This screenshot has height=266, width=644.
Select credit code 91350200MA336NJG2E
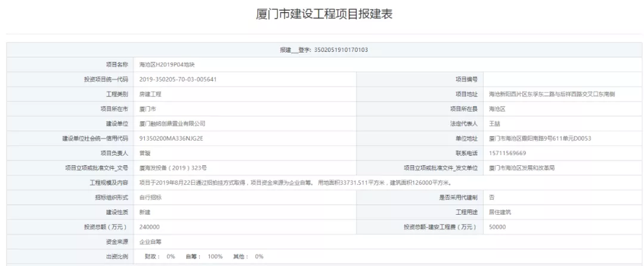171,138
